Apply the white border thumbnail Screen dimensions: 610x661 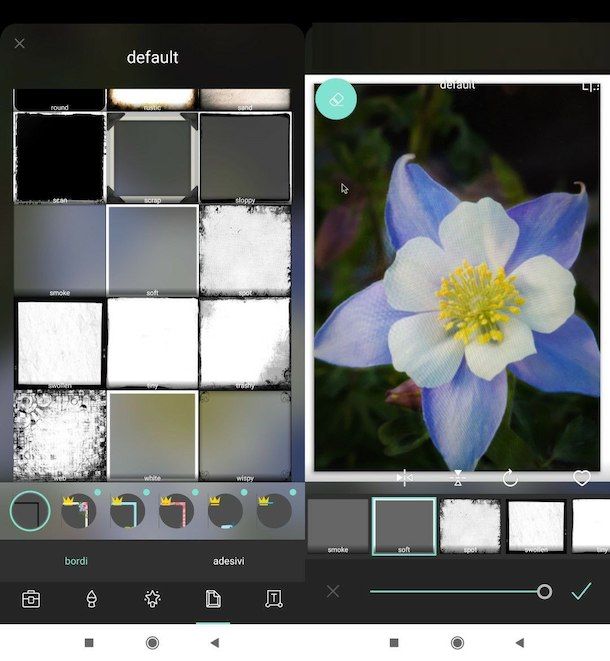(x=152, y=436)
